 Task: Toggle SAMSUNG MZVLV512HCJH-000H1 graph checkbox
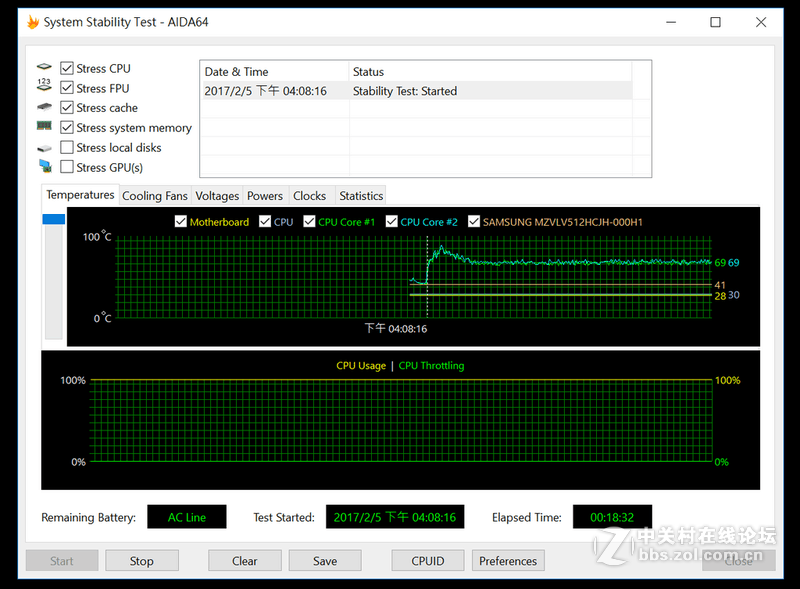(474, 222)
